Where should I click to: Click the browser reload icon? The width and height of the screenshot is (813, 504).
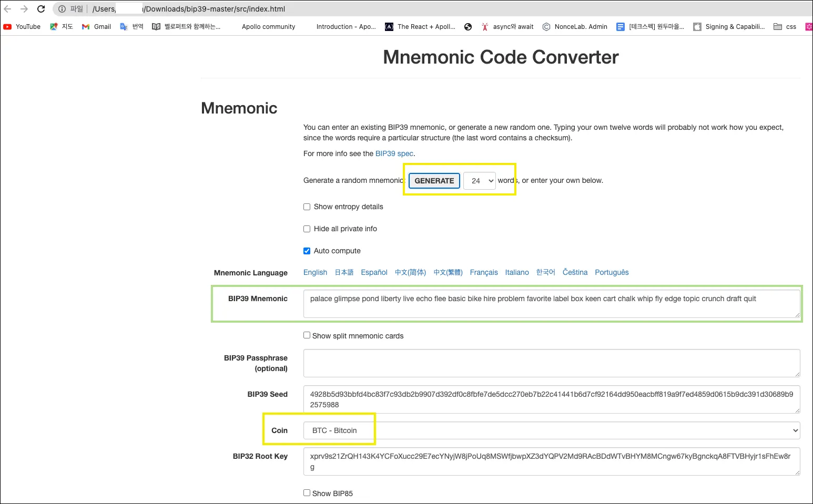pyautogui.click(x=41, y=9)
